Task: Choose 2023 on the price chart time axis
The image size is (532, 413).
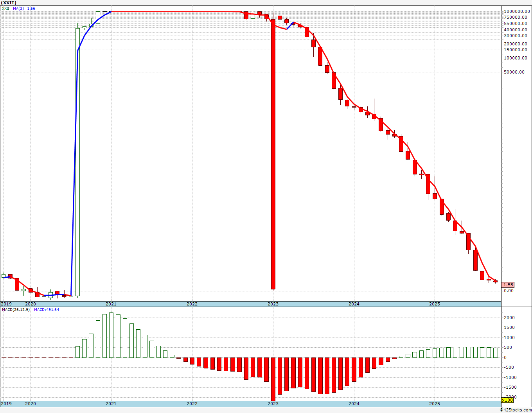Action: (x=273, y=304)
